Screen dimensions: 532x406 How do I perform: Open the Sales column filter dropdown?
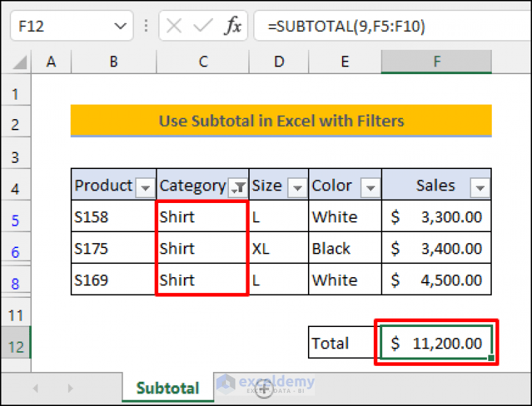pyautogui.click(x=480, y=187)
